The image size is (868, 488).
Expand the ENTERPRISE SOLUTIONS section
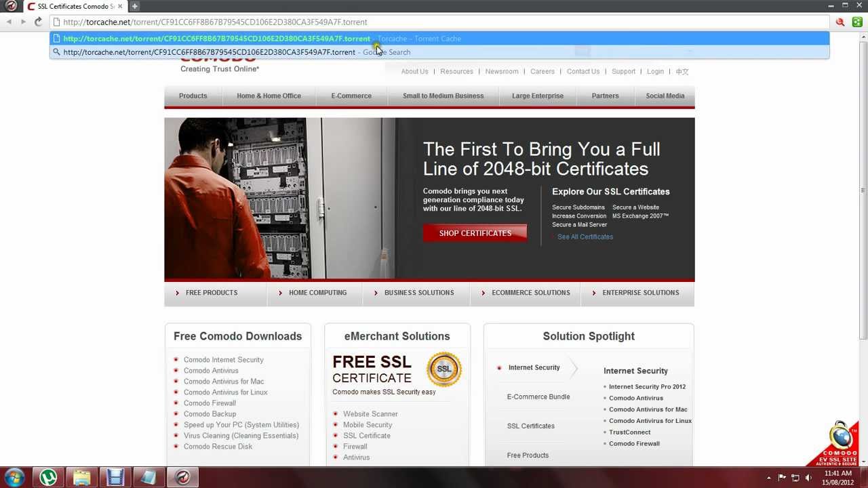(x=640, y=293)
